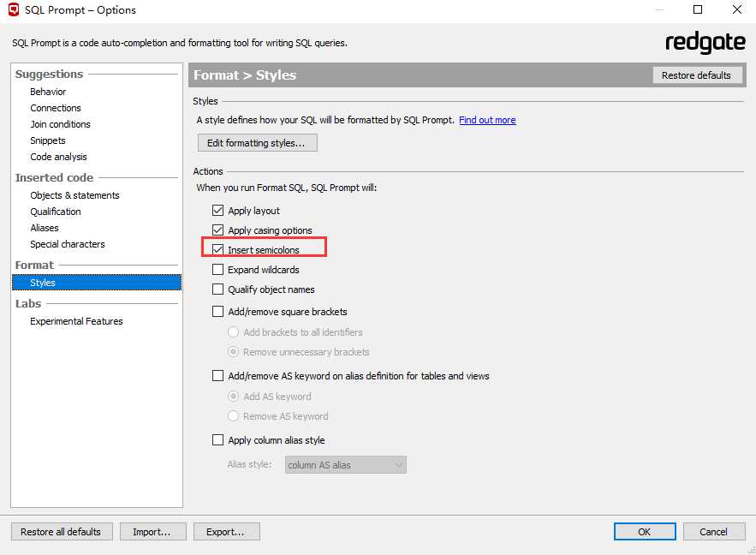756x555 pixels.
Task: Click the Import button
Action: tap(152, 531)
